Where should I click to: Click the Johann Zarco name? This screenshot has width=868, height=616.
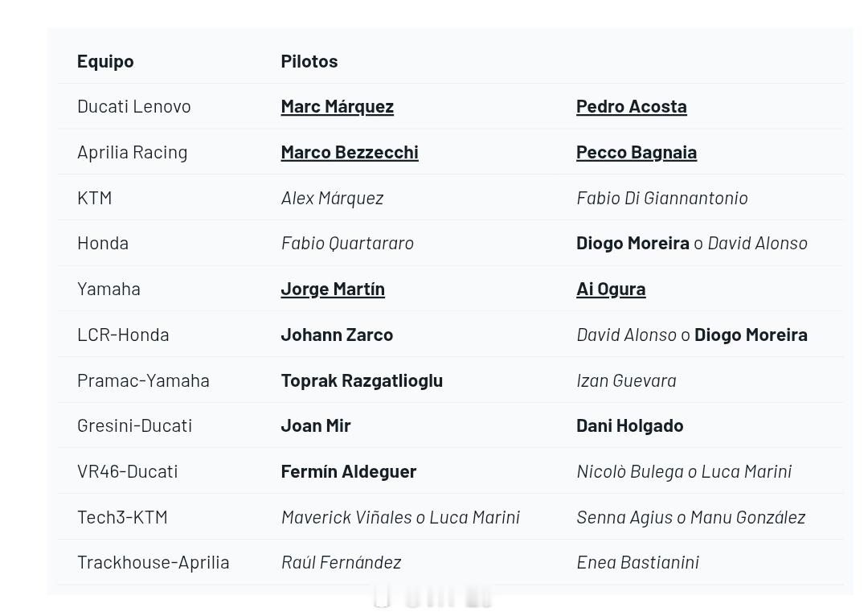337,335
